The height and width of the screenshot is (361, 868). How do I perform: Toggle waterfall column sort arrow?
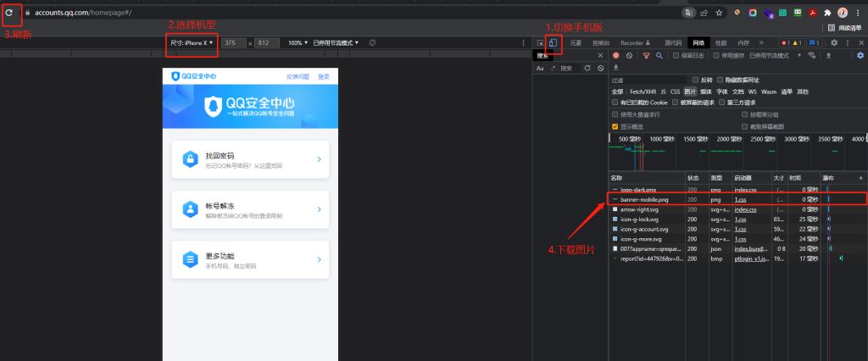click(x=860, y=178)
